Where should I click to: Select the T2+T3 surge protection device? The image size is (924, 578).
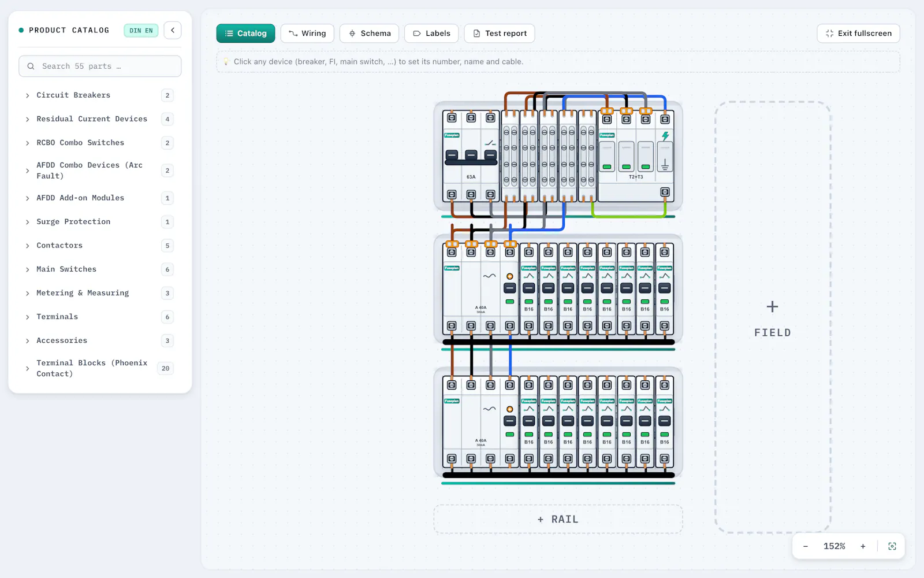pos(635,156)
